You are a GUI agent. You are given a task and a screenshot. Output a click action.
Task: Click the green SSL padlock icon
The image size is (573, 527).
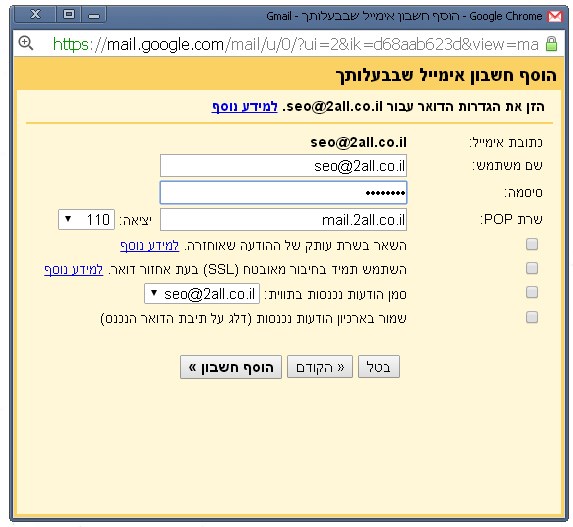[551, 43]
